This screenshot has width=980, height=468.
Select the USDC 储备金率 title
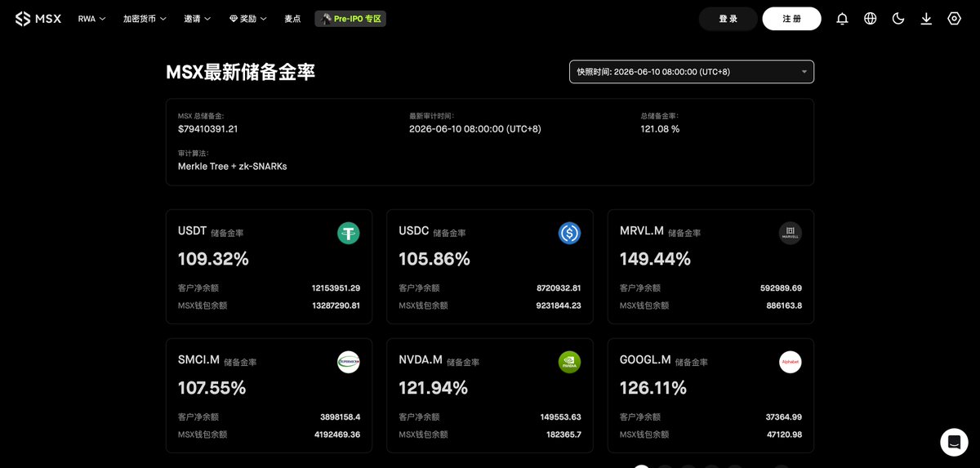pyautogui.click(x=432, y=232)
